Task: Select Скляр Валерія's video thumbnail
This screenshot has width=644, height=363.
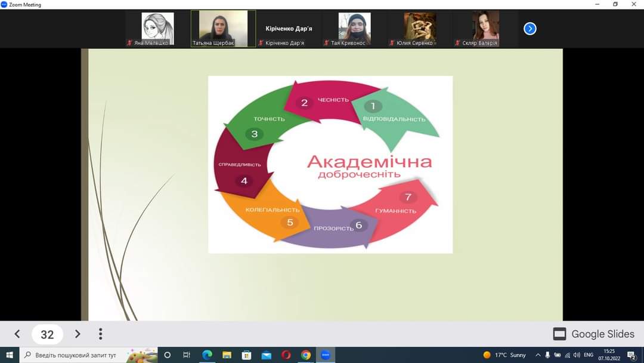Action: tap(485, 28)
